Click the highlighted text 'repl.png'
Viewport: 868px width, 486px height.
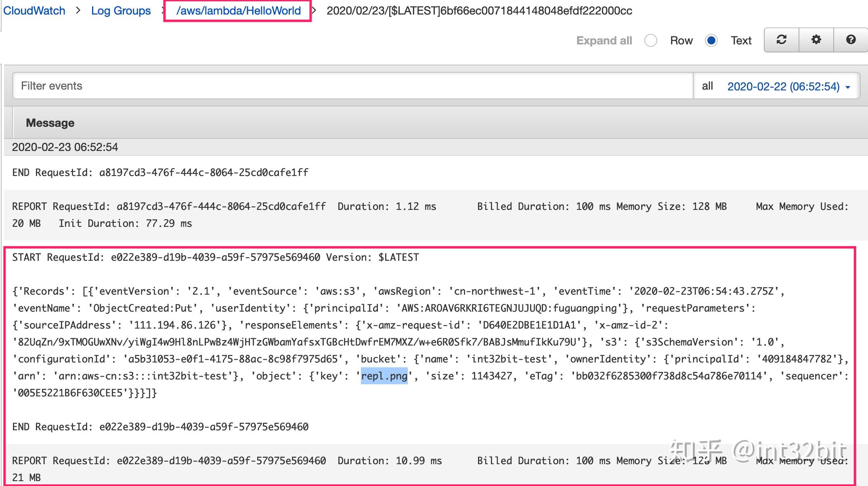384,376
